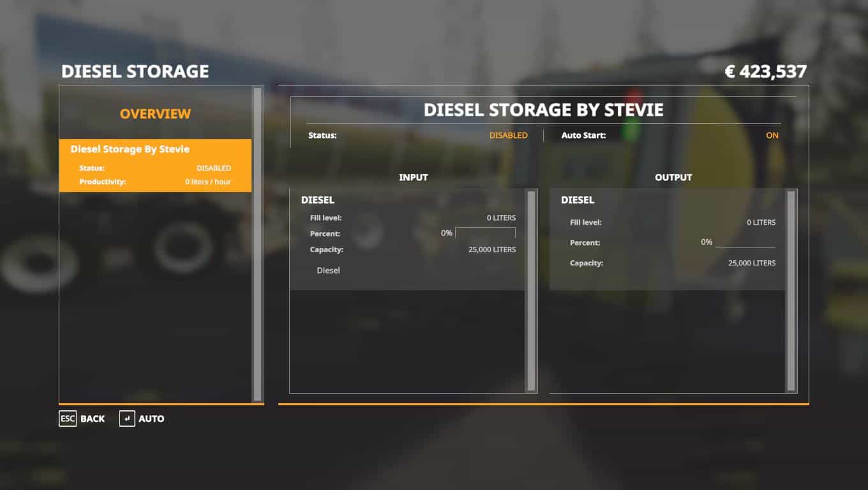Click the Productivity row in the overview item
868x490 pixels.
pos(155,182)
